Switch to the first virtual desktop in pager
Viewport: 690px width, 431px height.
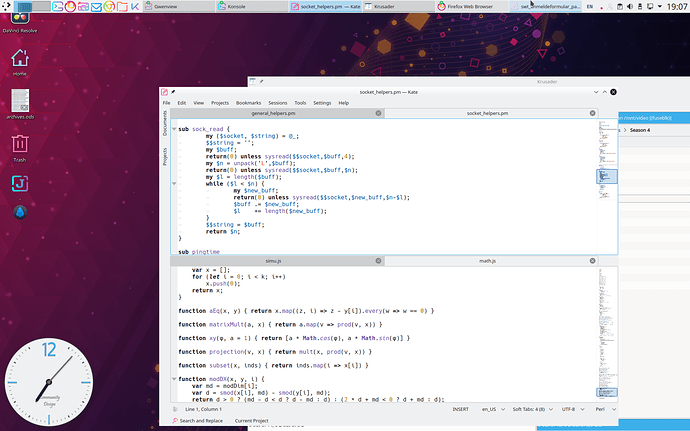coord(23,6)
